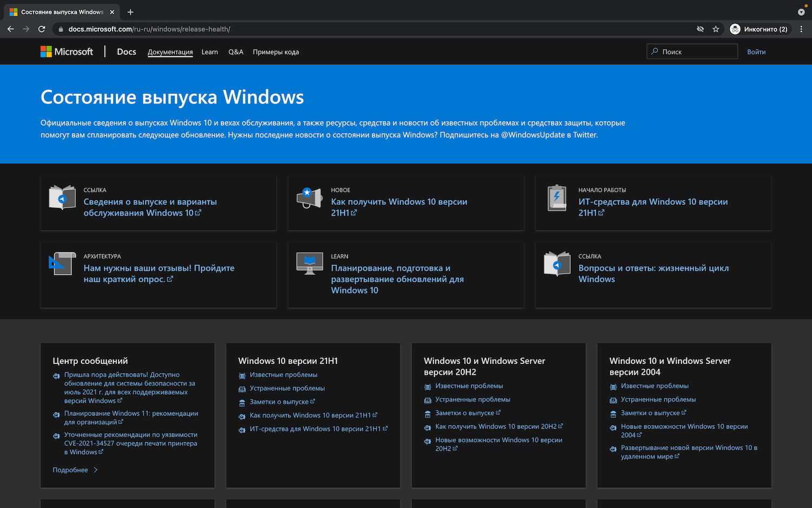812x508 pixels.
Task: Click the battery icon on НАЧАЛО РАБОТЫ card
Action: click(556, 198)
